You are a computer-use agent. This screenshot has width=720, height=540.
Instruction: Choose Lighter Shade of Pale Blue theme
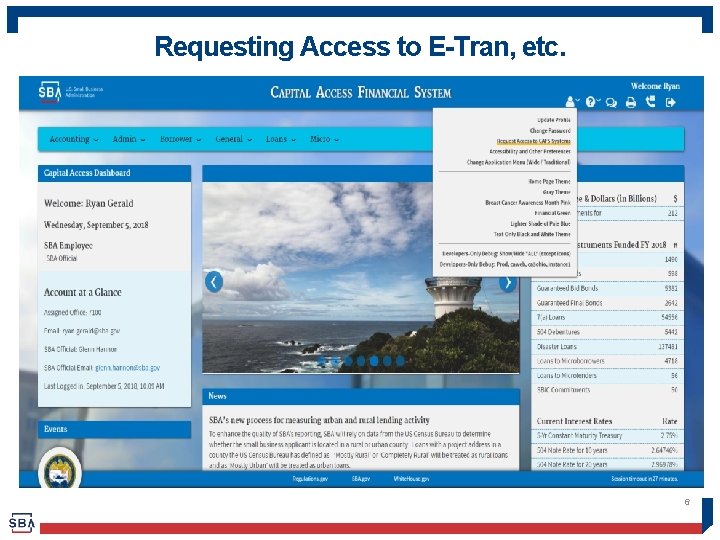[540, 224]
